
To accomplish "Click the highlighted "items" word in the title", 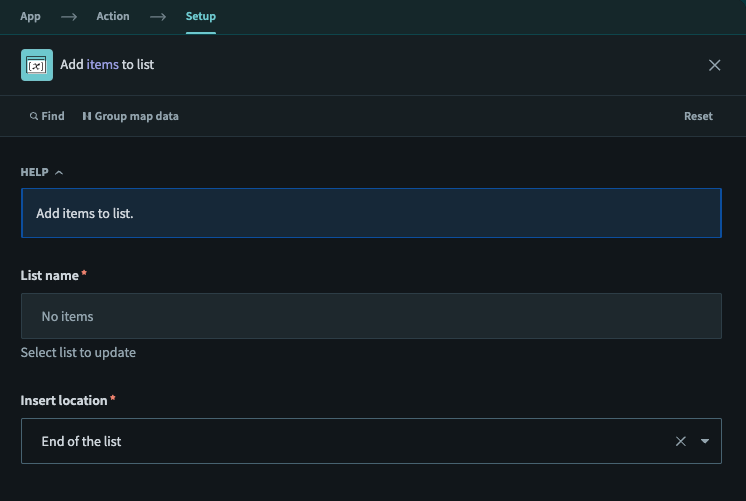I will pyautogui.click(x=103, y=65).
